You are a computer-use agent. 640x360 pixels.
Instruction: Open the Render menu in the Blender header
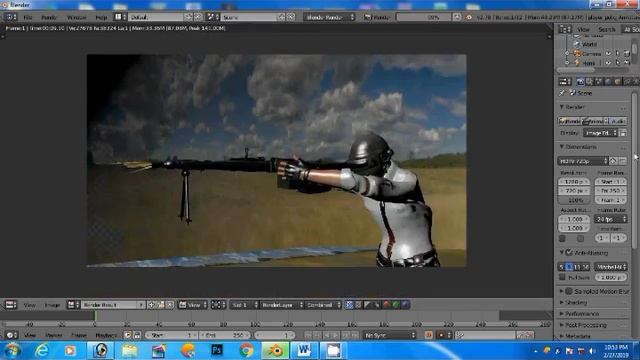pyautogui.click(x=49, y=17)
